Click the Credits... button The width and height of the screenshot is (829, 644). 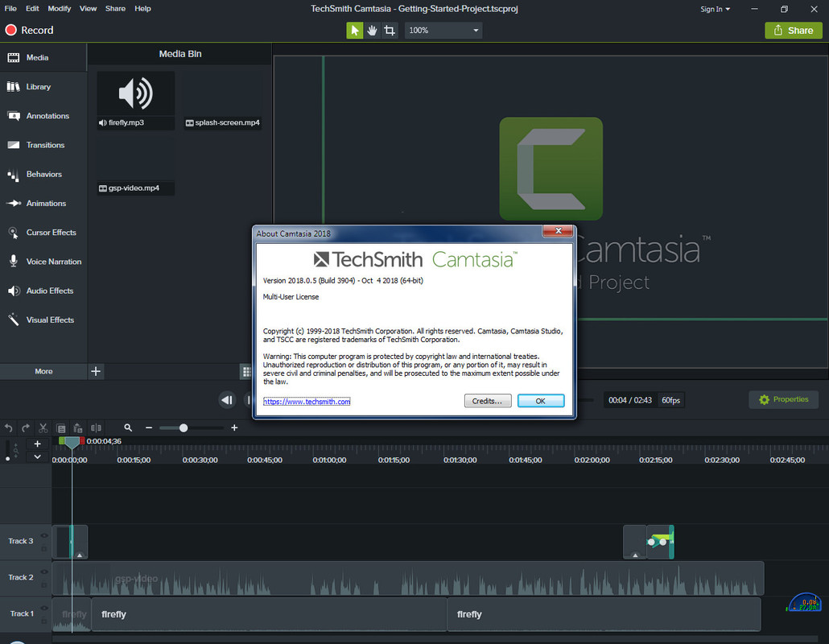tap(488, 401)
